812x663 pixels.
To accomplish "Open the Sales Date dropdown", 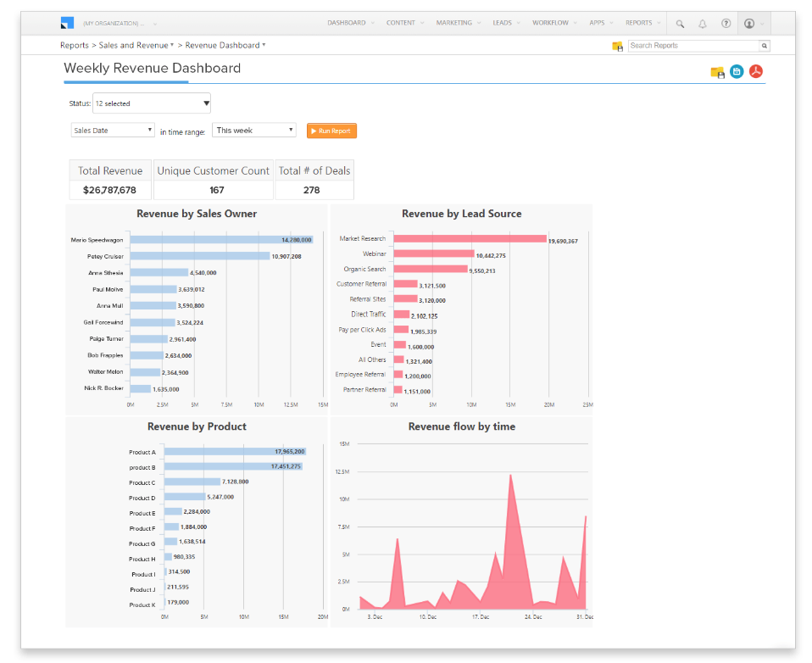I will point(113,130).
